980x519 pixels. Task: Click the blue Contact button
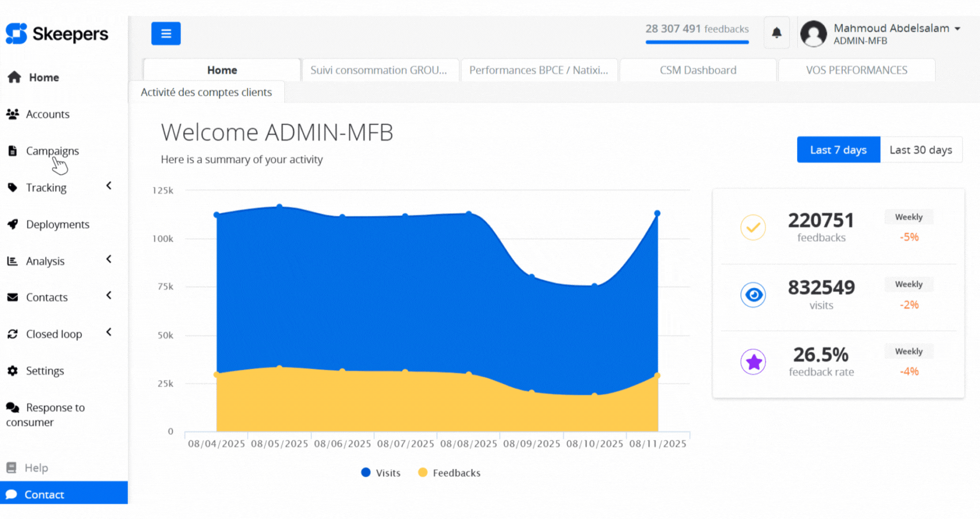pos(64,494)
